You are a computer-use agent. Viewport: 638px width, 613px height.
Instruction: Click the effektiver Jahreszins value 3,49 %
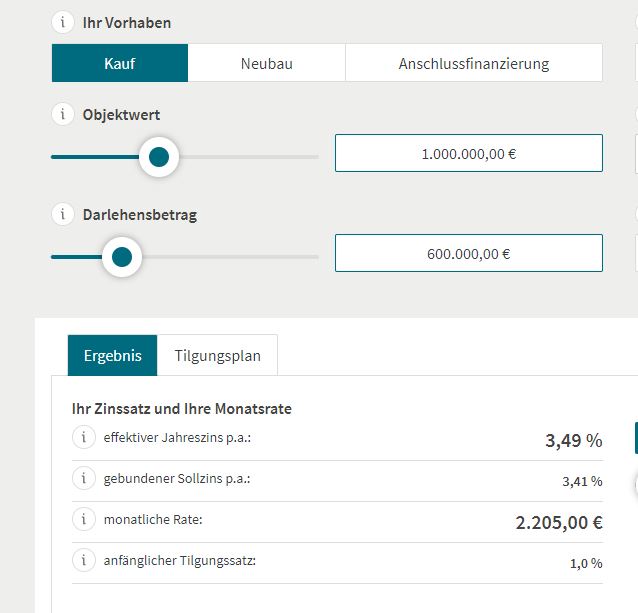573,440
